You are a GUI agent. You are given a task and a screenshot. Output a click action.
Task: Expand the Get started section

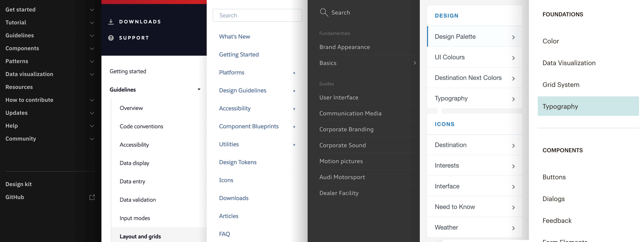[92, 10]
